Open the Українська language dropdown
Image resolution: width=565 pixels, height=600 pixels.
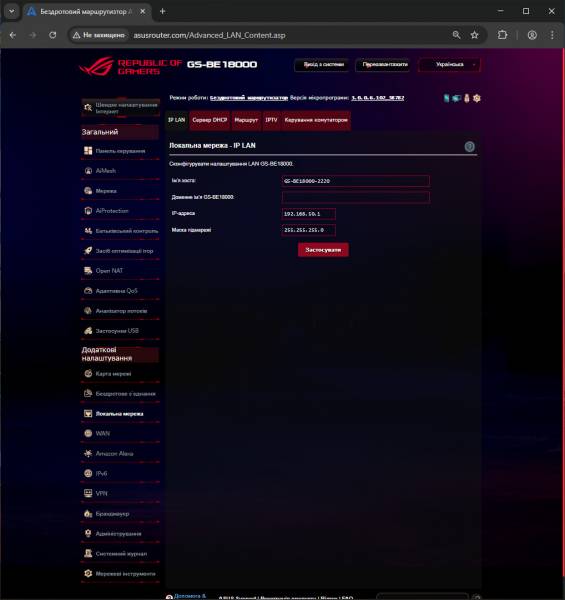449,65
